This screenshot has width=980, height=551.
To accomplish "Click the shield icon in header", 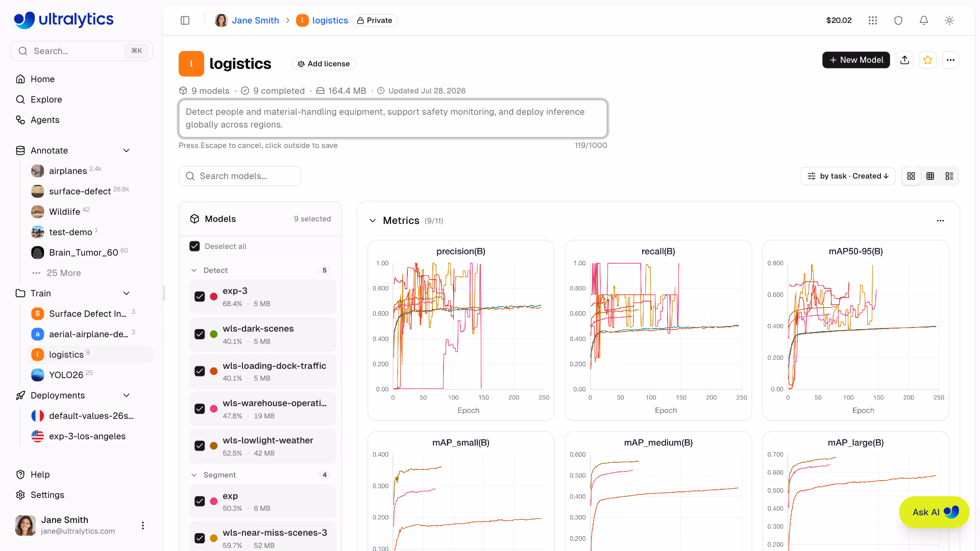I will (898, 20).
